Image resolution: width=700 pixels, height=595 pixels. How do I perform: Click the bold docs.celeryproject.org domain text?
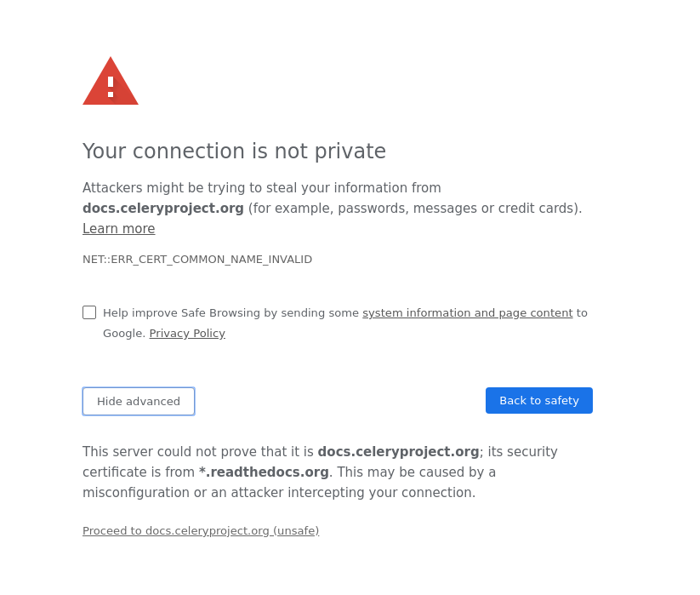pos(162,208)
